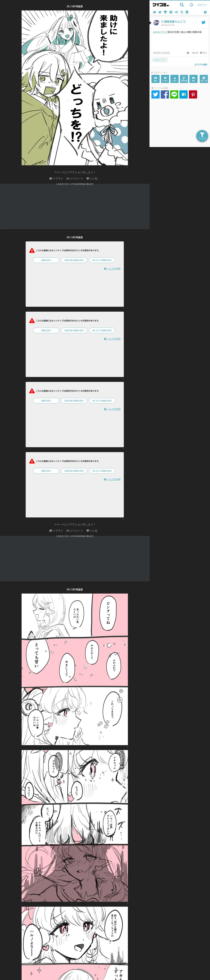Share on Twitter via blue social button

point(156,94)
